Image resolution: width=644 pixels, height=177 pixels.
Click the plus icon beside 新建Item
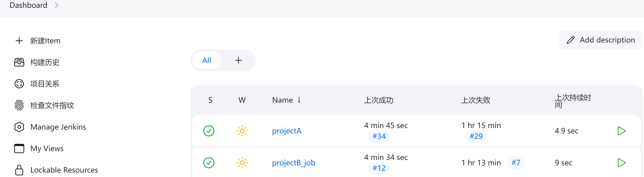click(19, 41)
